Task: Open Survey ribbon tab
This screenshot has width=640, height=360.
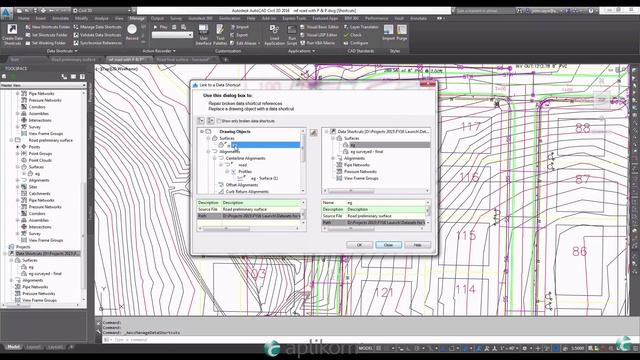Action: 176,18
